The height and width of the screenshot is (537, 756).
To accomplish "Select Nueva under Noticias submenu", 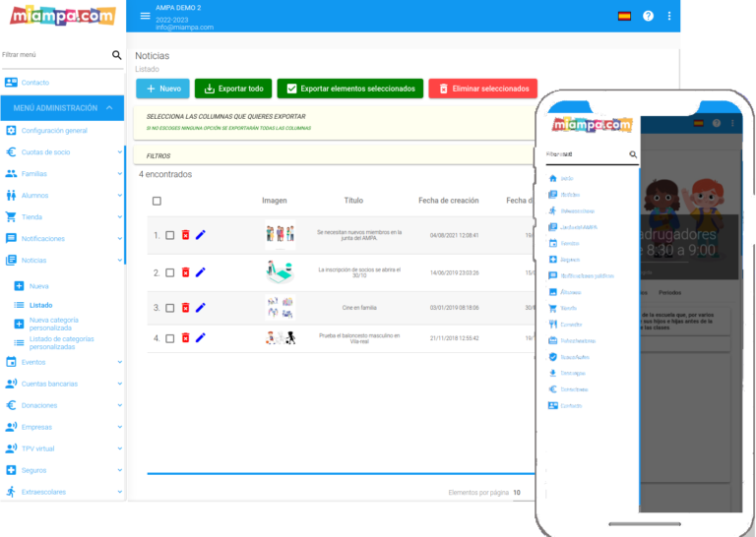I will [x=39, y=286].
